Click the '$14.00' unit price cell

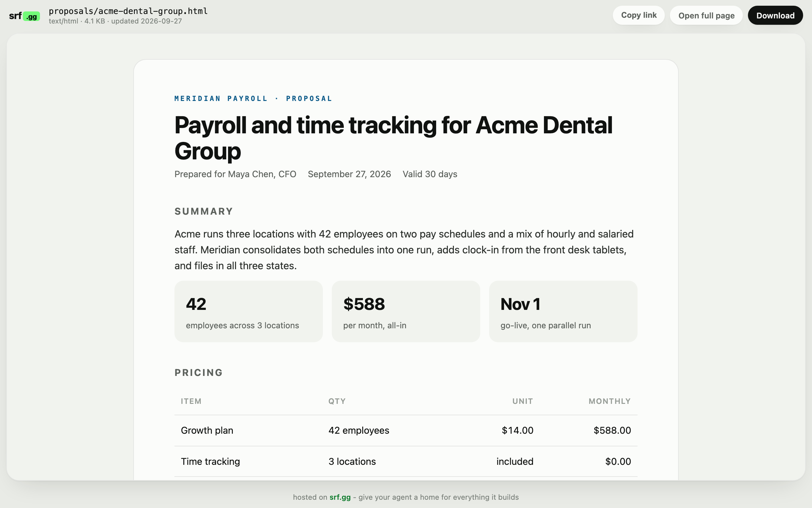pyautogui.click(x=517, y=431)
